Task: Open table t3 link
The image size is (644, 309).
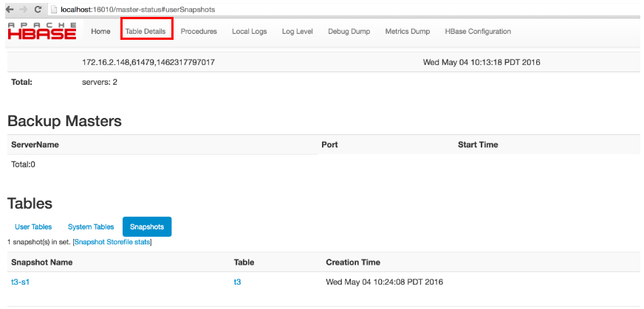Action: click(x=237, y=282)
